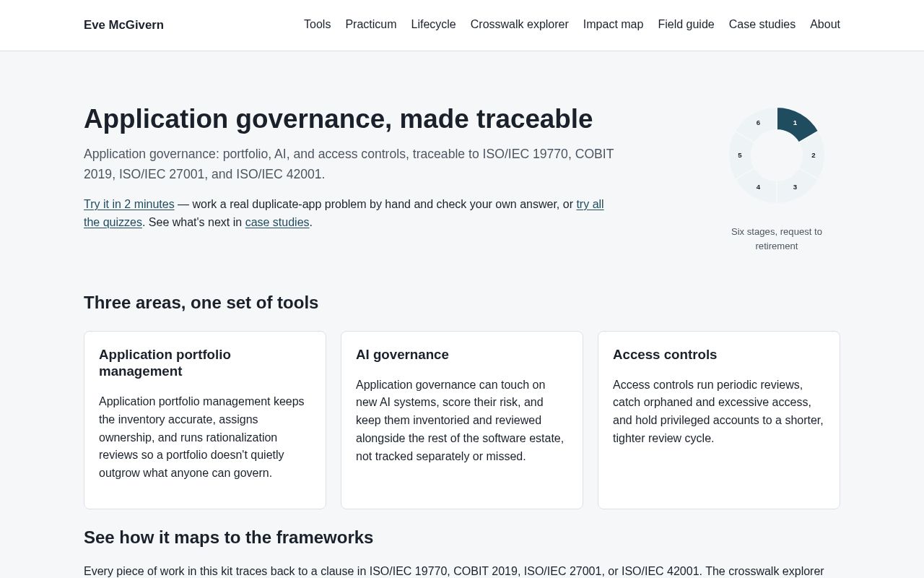Image resolution: width=924 pixels, height=578 pixels.
Task: Open the Crosswalk explorer page
Action: (x=520, y=25)
